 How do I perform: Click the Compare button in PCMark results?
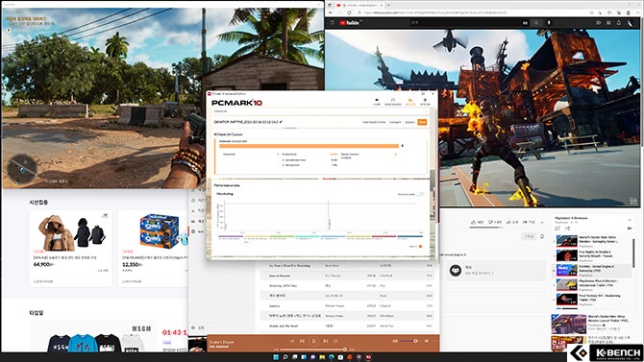pyautogui.click(x=395, y=122)
